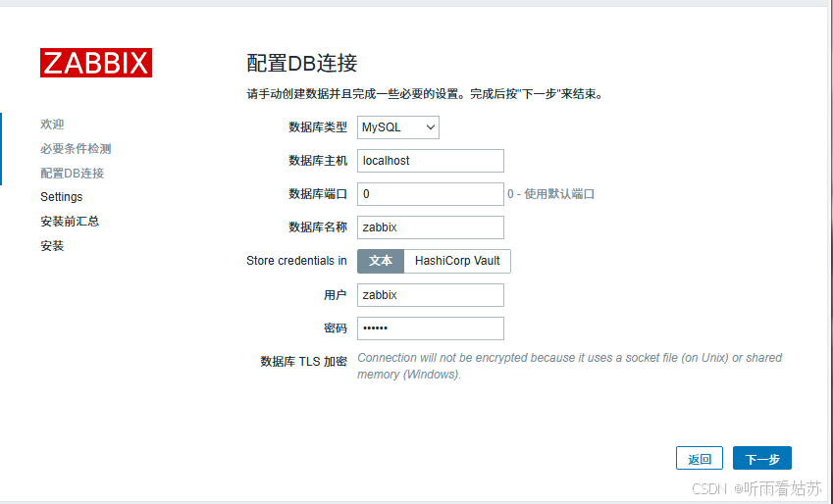Select HashiCorp Vault credentials option
Screen dimensions: 833x504
coord(457,261)
